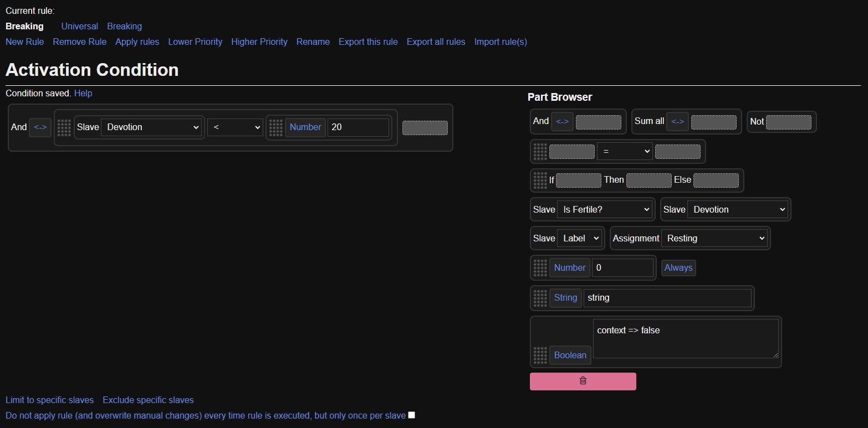Open the less-than operator dropdown
The width and height of the screenshot is (868, 428).
pos(235,127)
